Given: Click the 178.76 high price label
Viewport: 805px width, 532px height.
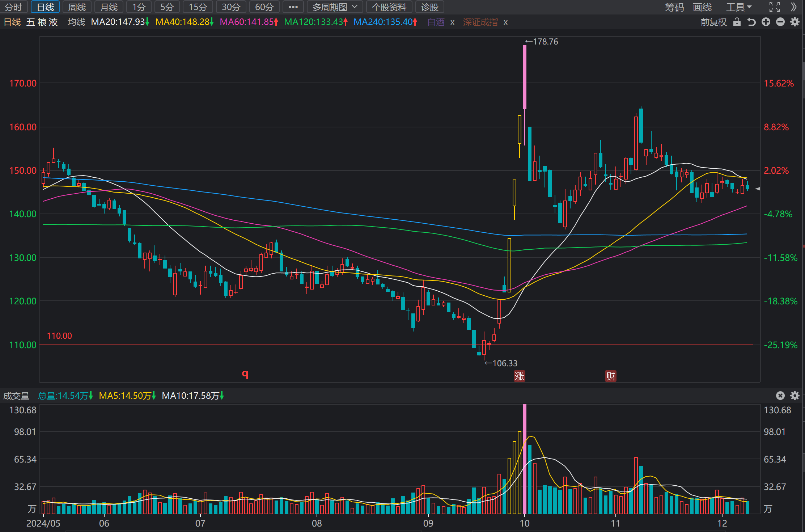Looking at the screenshot, I should tap(542, 42).
